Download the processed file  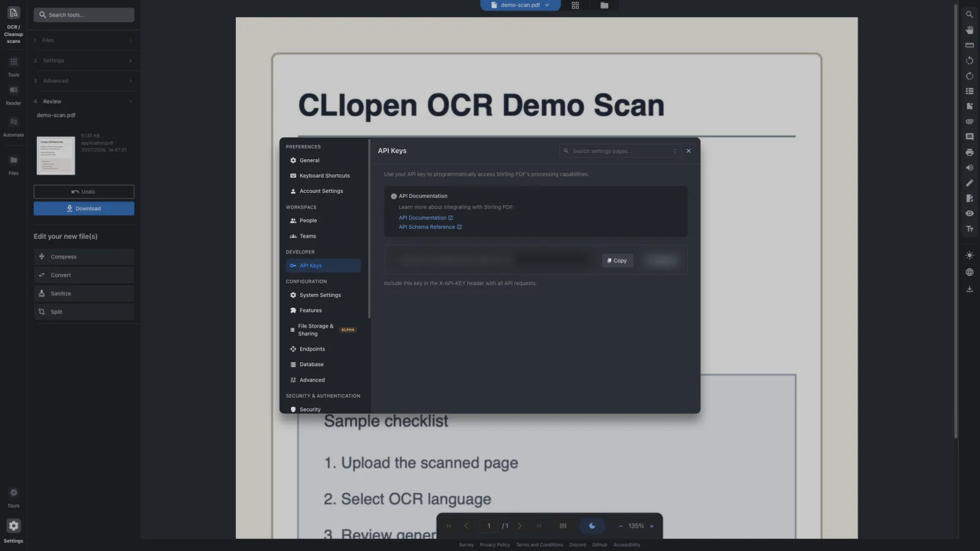pos(84,209)
